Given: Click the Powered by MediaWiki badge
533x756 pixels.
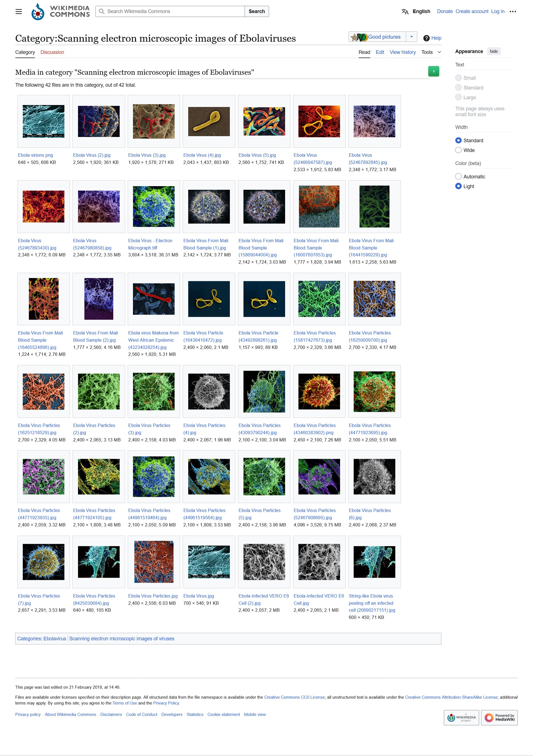Looking at the screenshot, I should [499, 717].
